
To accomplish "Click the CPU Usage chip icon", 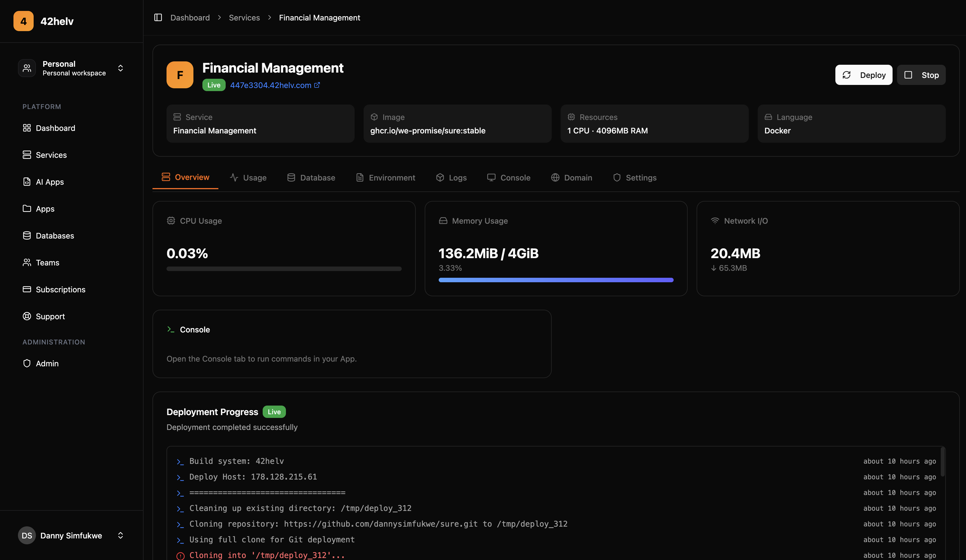I will [171, 221].
